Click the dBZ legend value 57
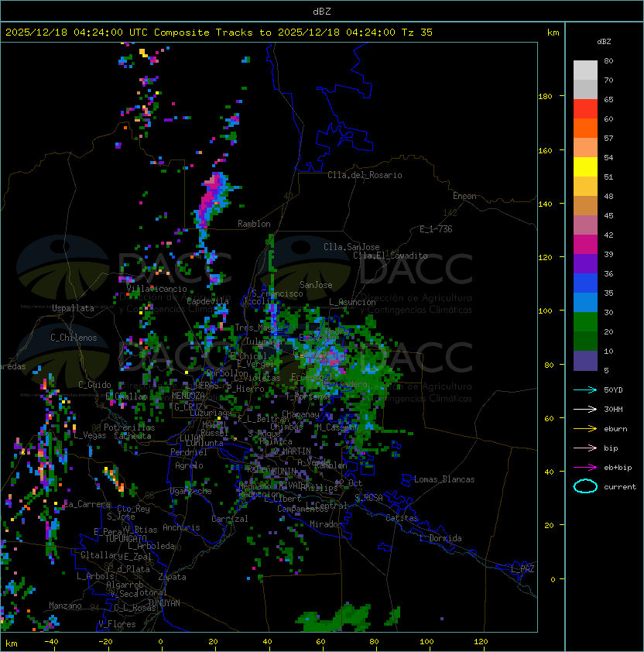 click(608, 138)
